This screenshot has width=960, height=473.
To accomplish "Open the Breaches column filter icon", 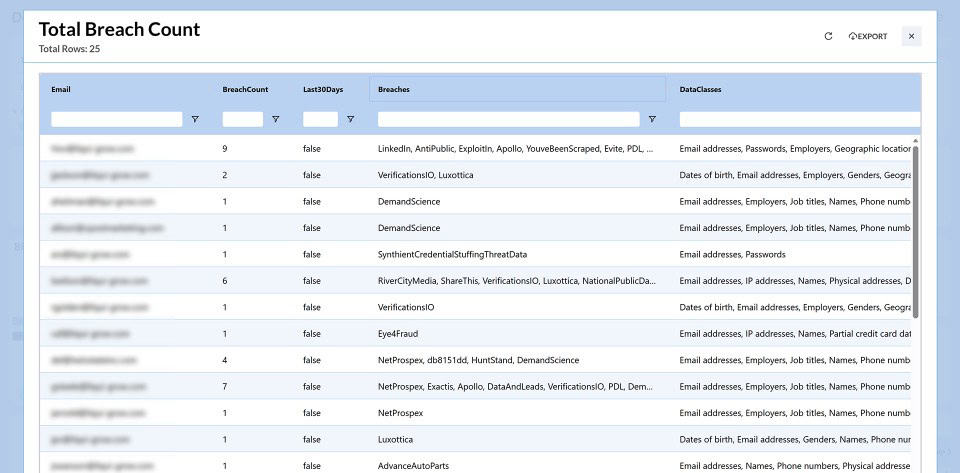I will (x=652, y=119).
